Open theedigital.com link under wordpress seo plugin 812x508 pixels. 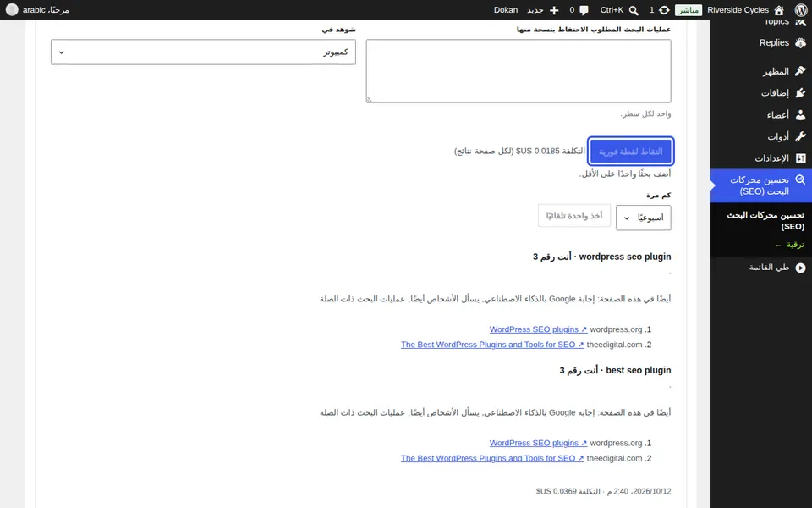point(492,345)
